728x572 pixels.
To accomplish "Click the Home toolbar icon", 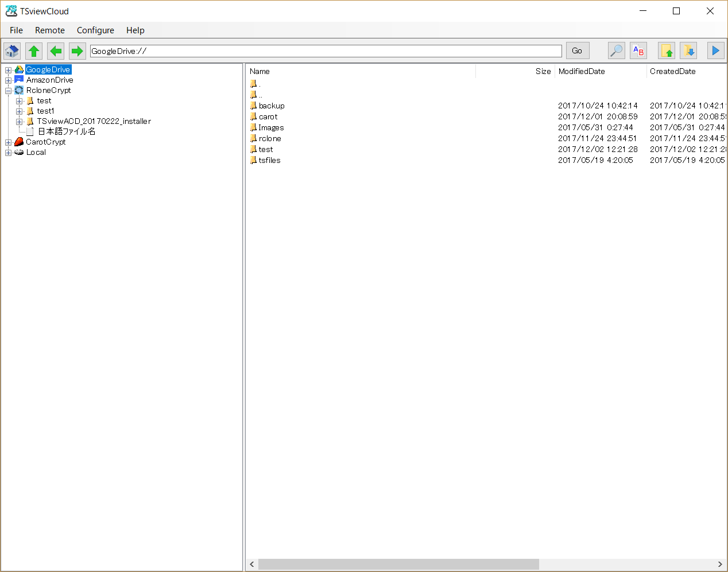I will (12, 51).
